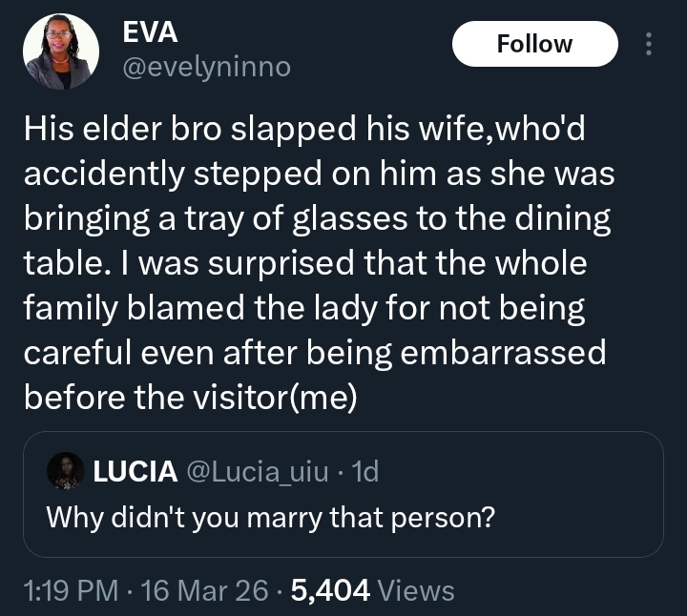
Task: Click the 1:19 PM post time
Action: point(71,591)
